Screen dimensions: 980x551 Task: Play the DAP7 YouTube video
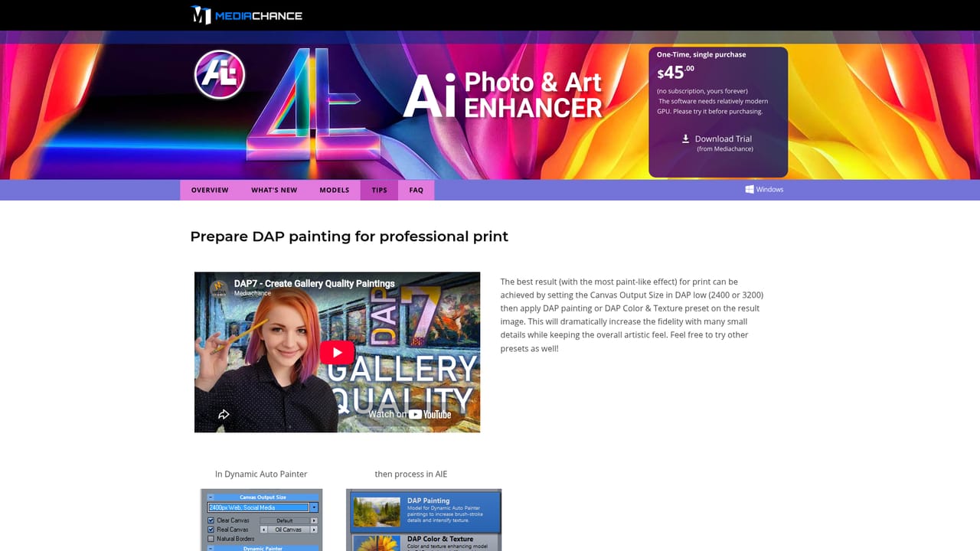[x=337, y=352]
